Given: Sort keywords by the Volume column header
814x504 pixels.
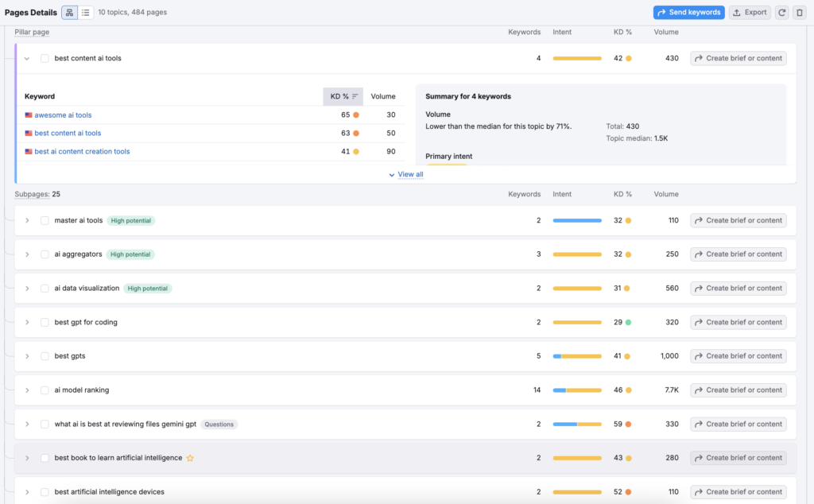Looking at the screenshot, I should pyautogui.click(x=383, y=96).
